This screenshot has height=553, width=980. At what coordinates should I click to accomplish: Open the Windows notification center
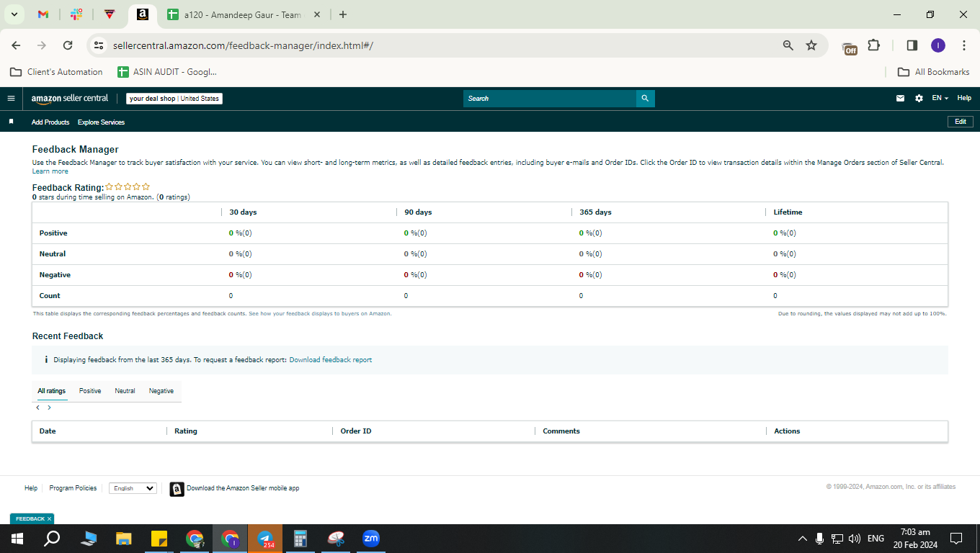[956, 539]
